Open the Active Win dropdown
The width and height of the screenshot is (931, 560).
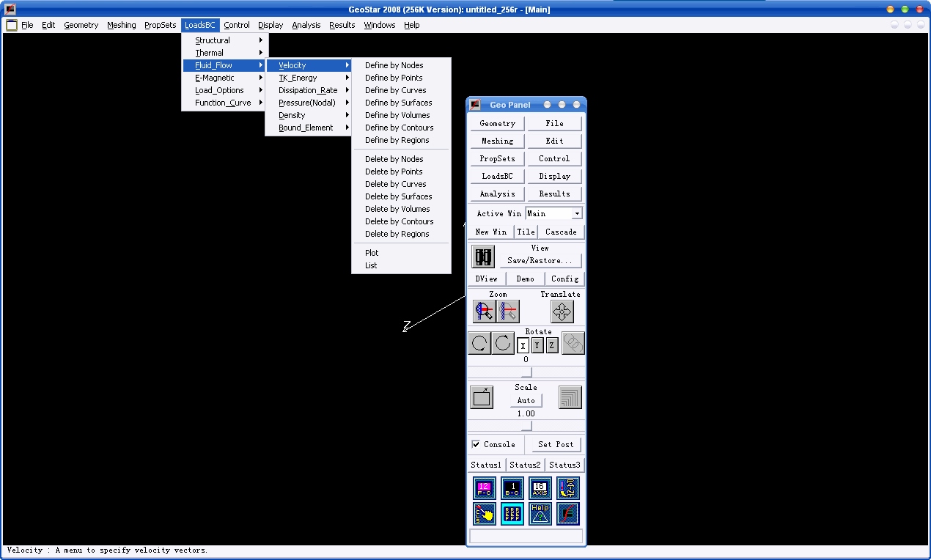(x=577, y=213)
